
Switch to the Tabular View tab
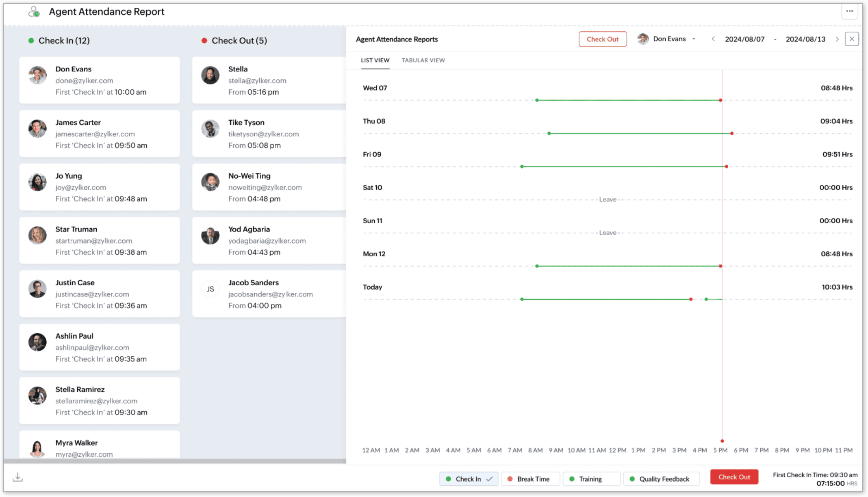click(x=423, y=60)
